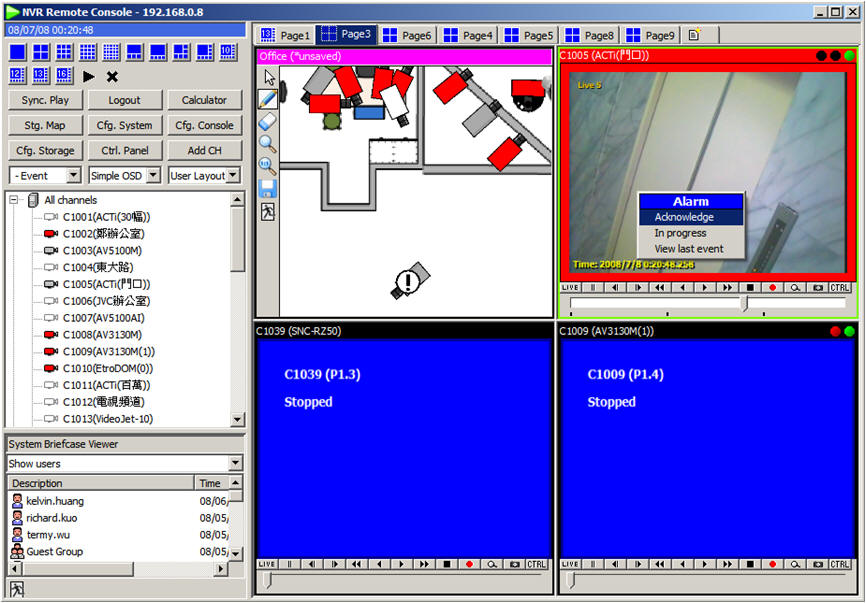Screen dimensions: 866x603
Task: Click the C1005 timeline slider handle
Action: [x=744, y=303]
